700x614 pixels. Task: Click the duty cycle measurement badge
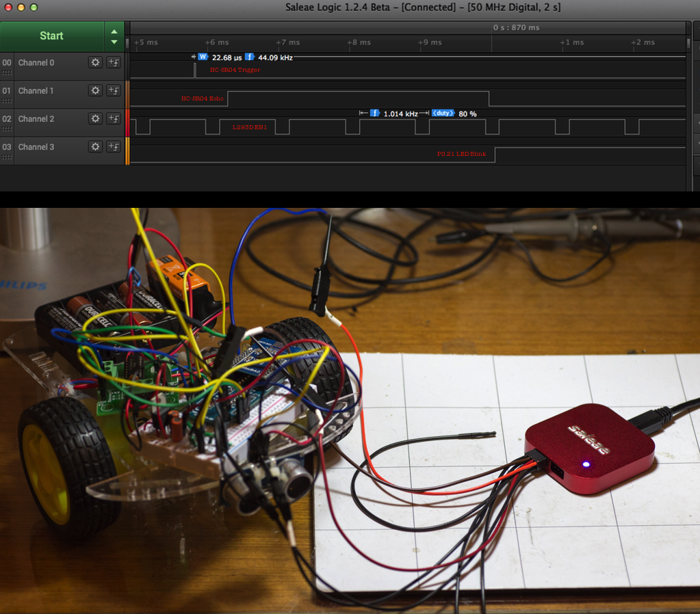tap(443, 114)
